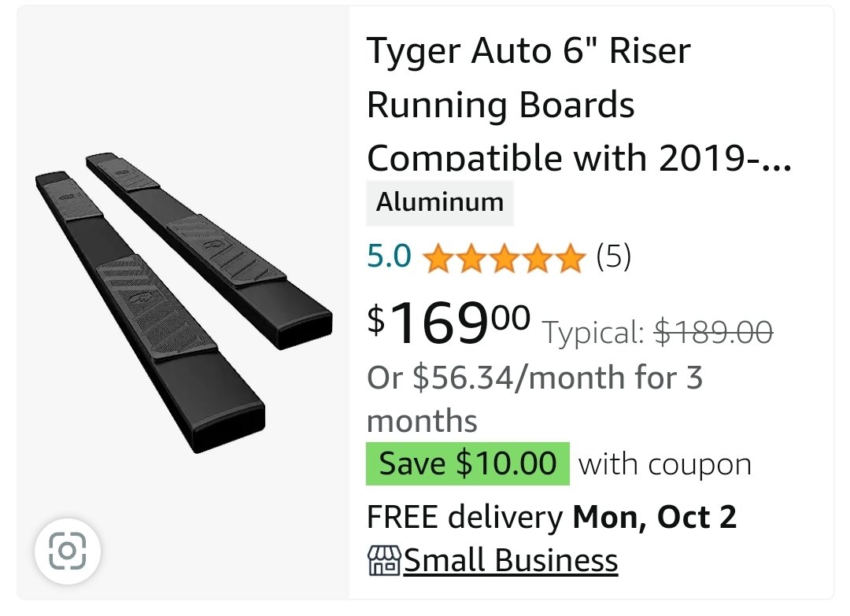Click the middle orange rating star
This screenshot has height=616, width=850.
504,257
